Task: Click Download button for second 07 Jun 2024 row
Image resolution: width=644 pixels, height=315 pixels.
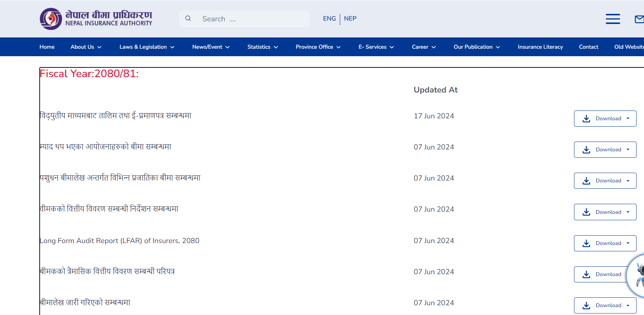Action: [x=605, y=181]
